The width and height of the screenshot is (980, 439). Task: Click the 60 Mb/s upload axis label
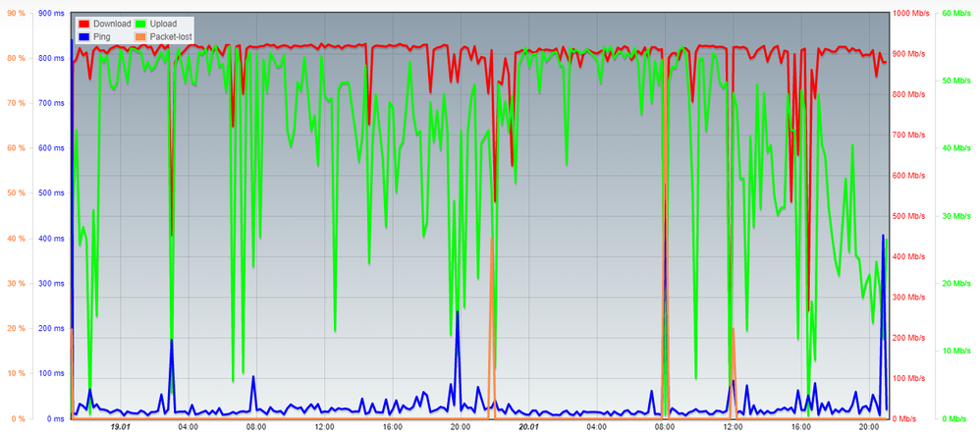pyautogui.click(x=955, y=13)
